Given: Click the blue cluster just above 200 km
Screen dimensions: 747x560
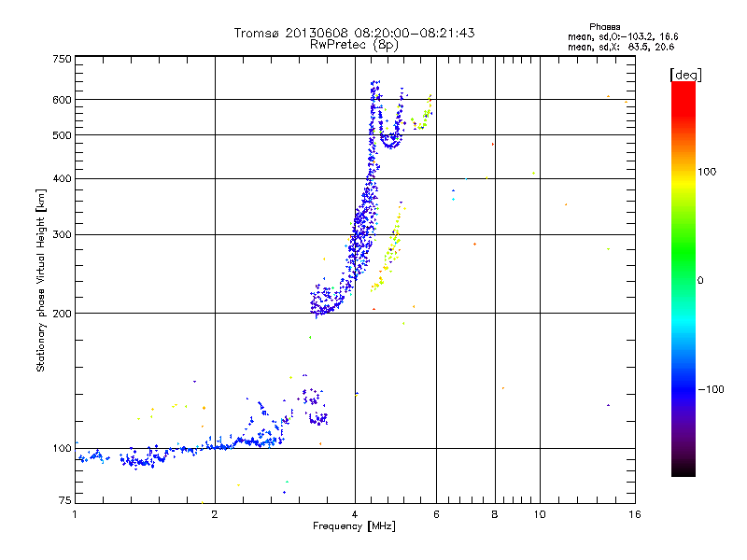Looking at the screenshot, I should coord(326,300).
